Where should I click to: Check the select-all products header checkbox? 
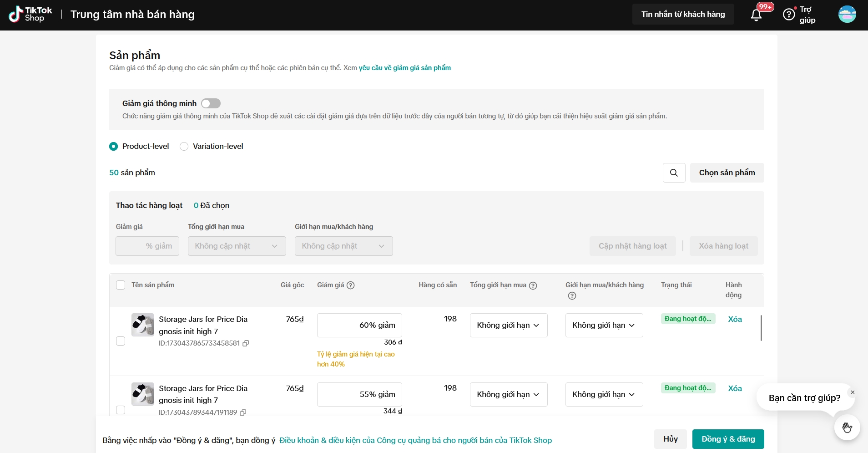(x=121, y=285)
